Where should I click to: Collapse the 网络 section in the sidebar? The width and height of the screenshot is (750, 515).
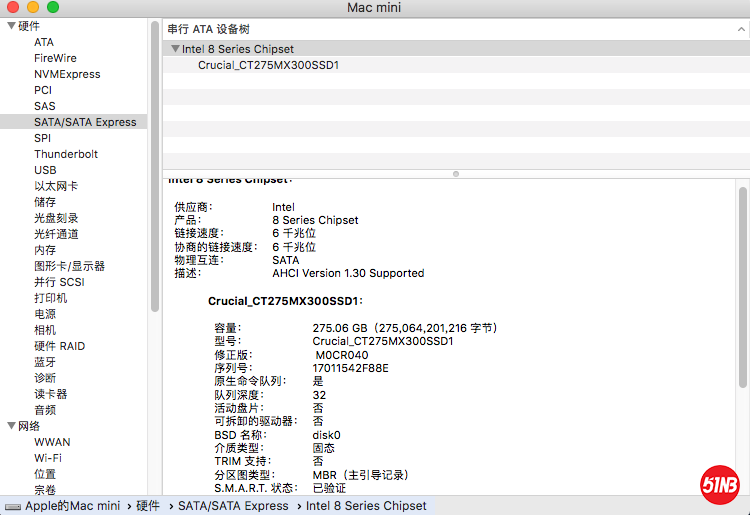click(x=10, y=426)
